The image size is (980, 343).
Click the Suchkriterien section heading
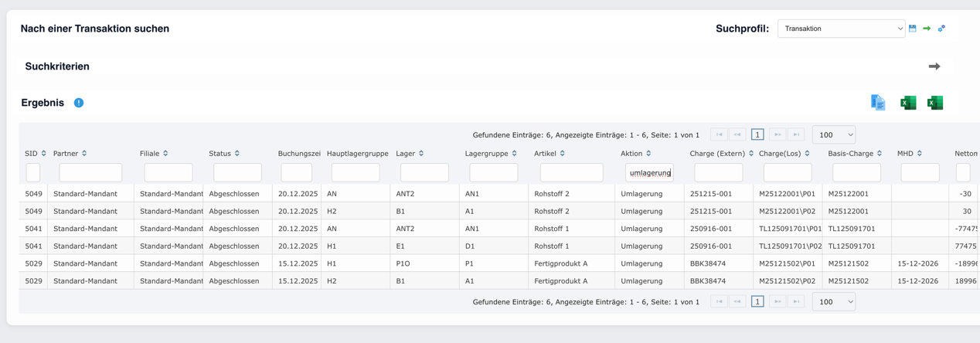click(57, 66)
